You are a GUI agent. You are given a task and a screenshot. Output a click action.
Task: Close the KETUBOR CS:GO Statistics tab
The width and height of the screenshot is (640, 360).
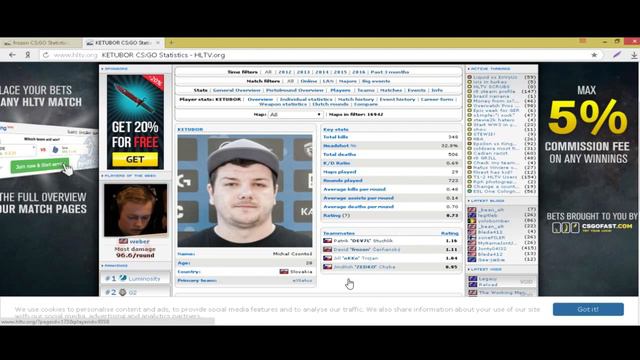tap(158, 42)
